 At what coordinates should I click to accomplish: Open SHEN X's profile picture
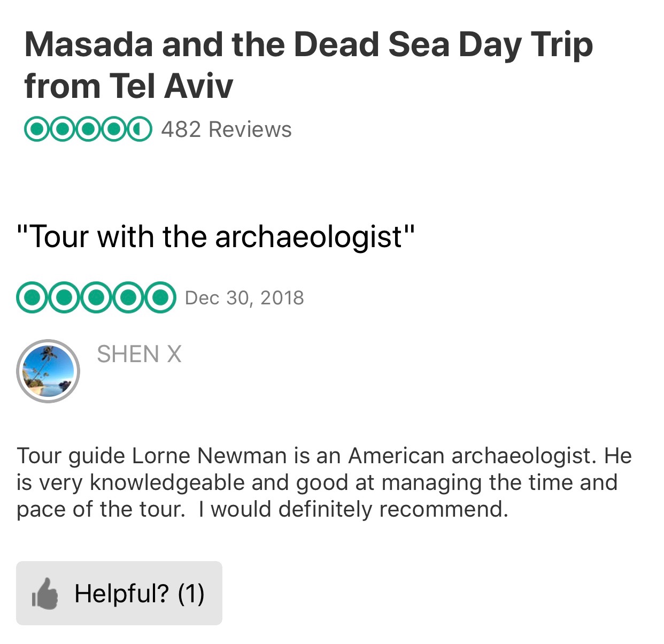point(48,371)
